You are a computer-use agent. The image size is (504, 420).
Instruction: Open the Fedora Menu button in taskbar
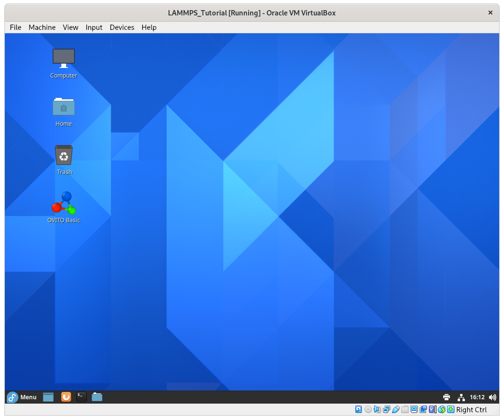pyautogui.click(x=22, y=397)
